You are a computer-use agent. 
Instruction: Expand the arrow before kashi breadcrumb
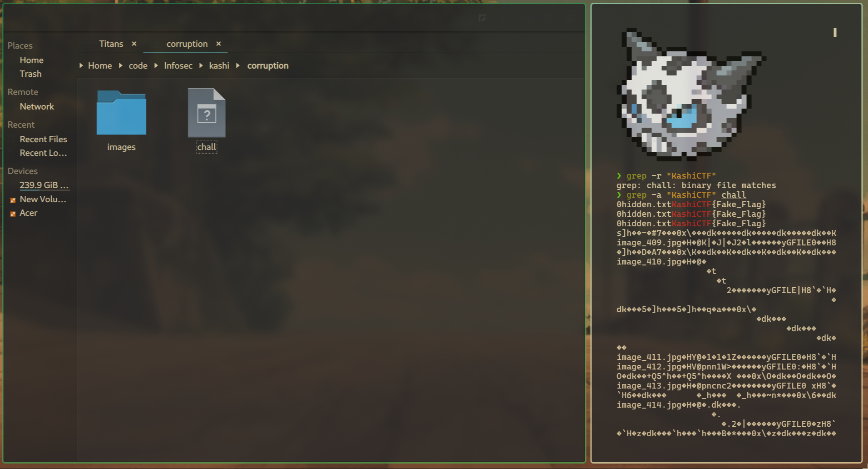(x=201, y=65)
